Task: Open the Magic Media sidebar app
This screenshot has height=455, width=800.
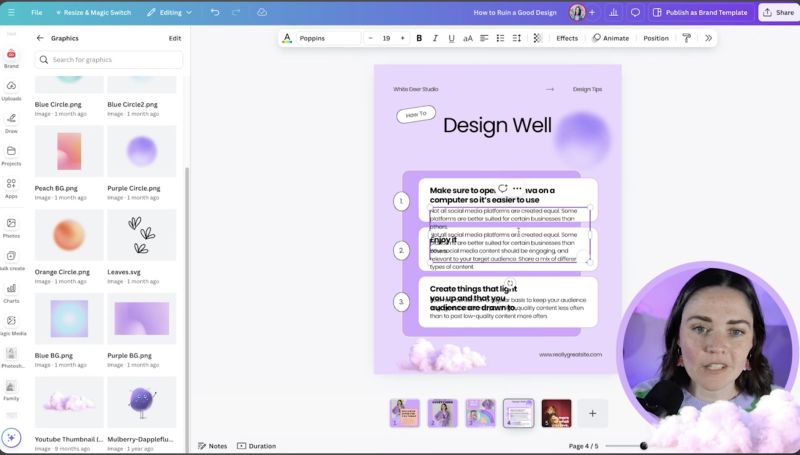Action: tap(11, 325)
